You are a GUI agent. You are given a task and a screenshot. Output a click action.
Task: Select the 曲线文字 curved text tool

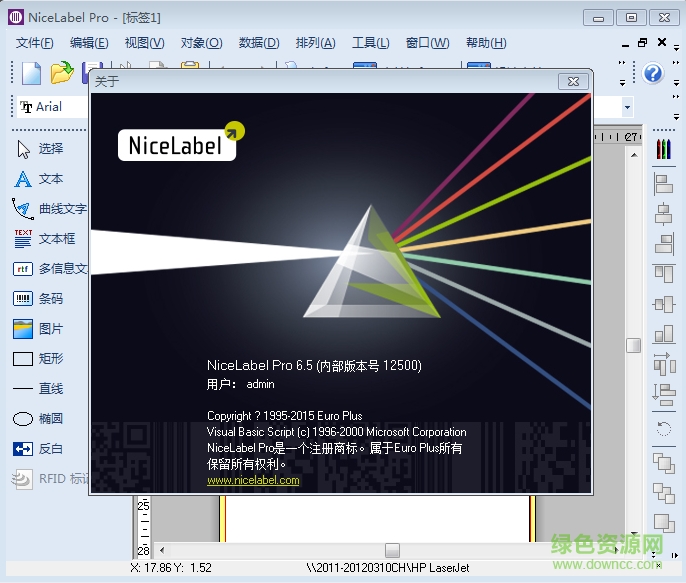[x=49, y=209]
